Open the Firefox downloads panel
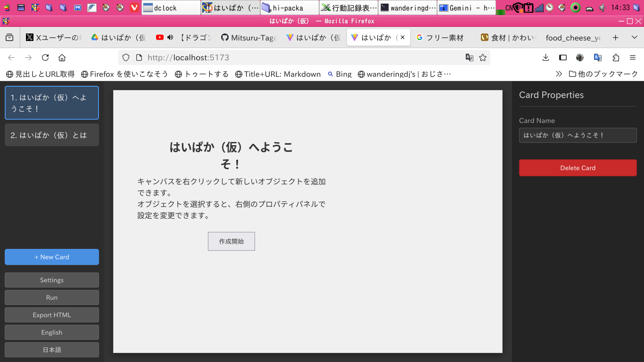The image size is (644, 362). click(546, 58)
